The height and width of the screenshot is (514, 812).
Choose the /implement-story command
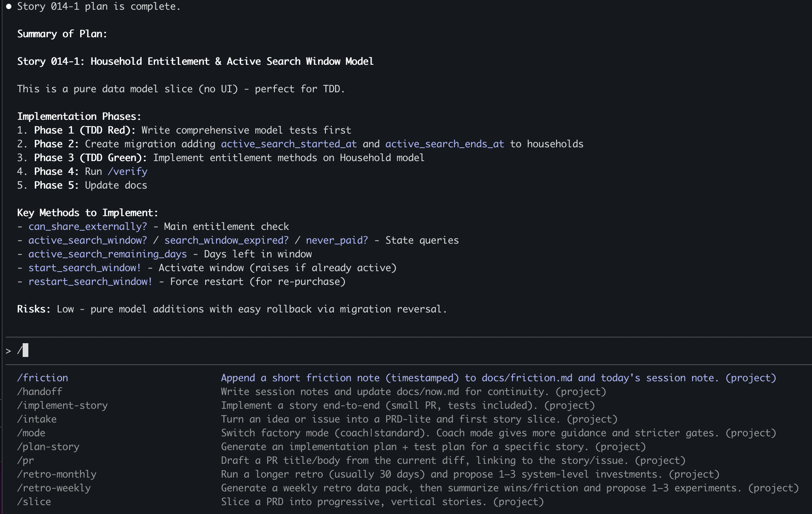pos(62,405)
